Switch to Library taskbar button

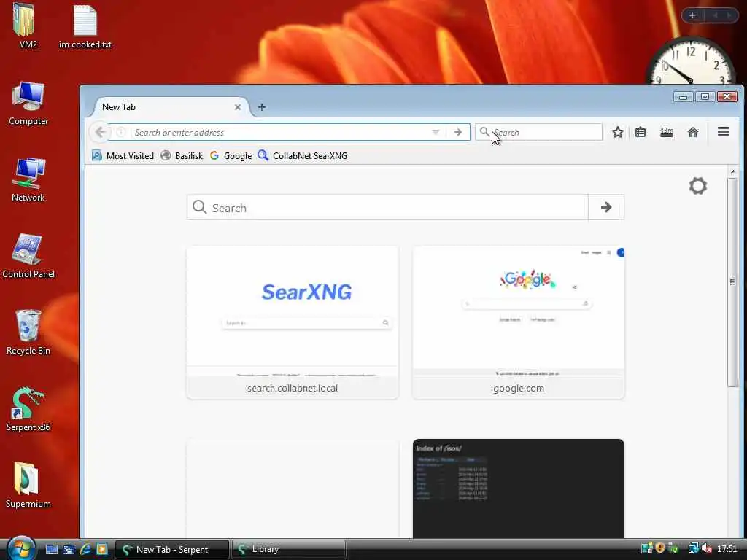pos(289,549)
